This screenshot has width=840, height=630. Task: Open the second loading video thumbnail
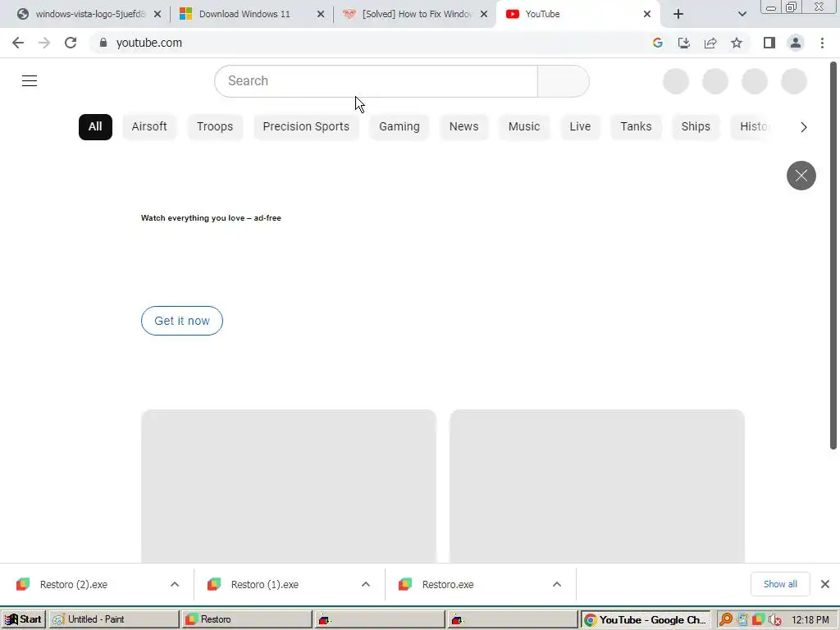tap(597, 486)
